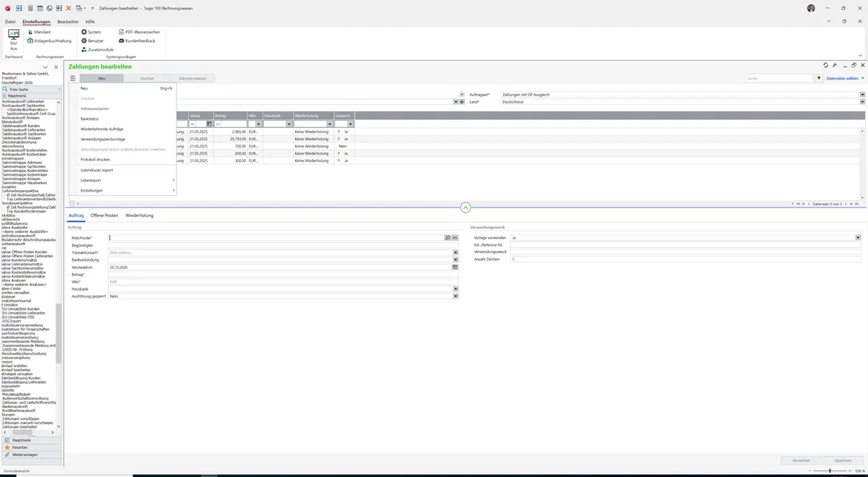Collapse navigation panel with chevron down
Image resolution: width=868 pixels, height=477 pixels.
pyautogui.click(x=47, y=66)
